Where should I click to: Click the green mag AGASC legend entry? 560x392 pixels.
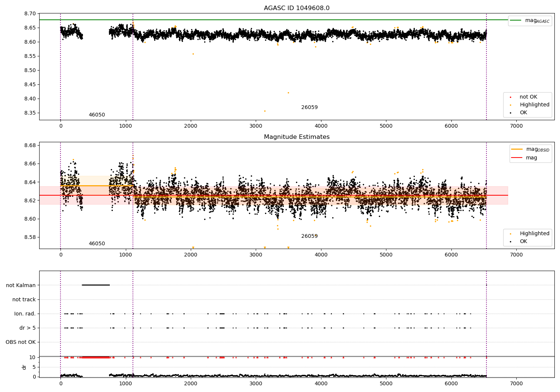click(530, 21)
